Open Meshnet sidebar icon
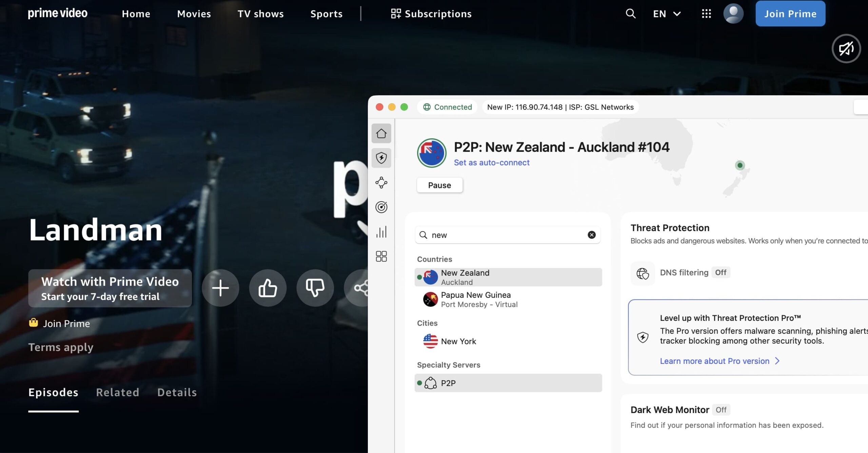Image resolution: width=868 pixels, height=453 pixels. pyautogui.click(x=381, y=183)
